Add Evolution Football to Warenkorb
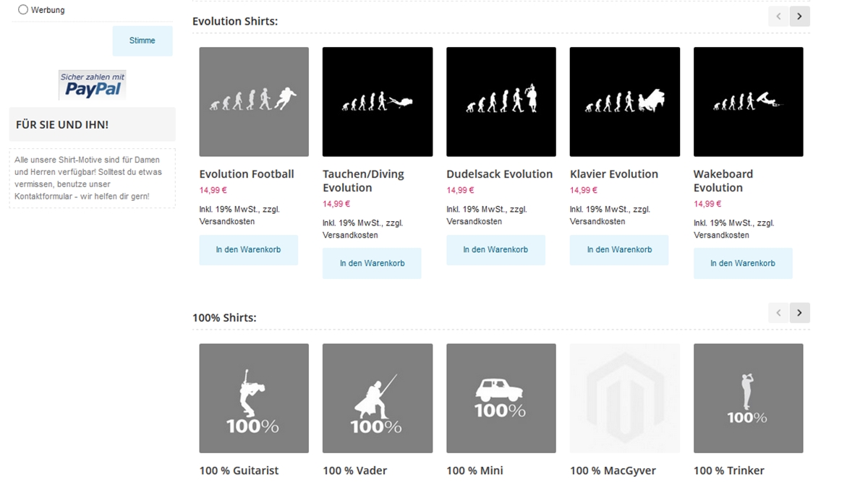Screen dimensions: 868x482 click(248, 250)
